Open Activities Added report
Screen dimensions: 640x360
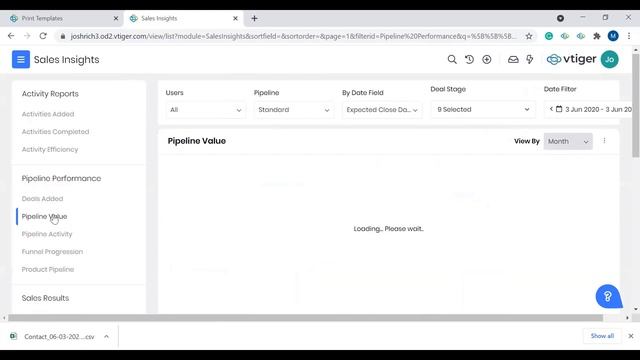[48, 114]
